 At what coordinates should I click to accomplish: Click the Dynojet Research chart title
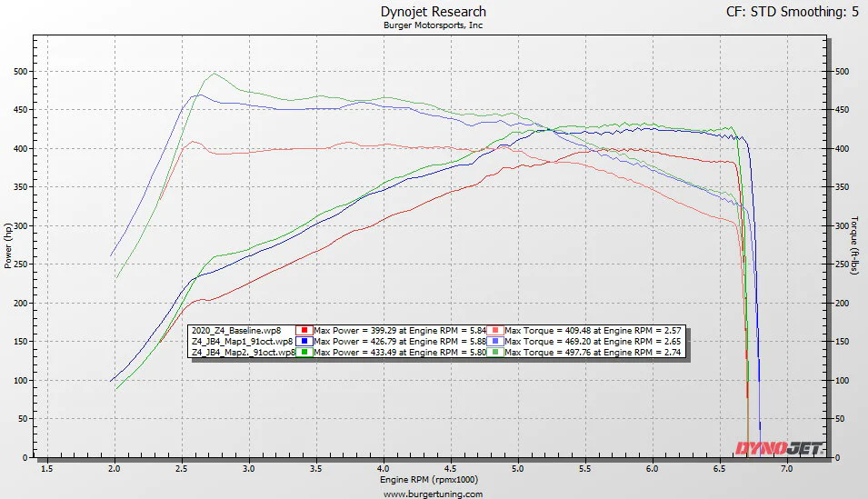pyautogui.click(x=434, y=12)
